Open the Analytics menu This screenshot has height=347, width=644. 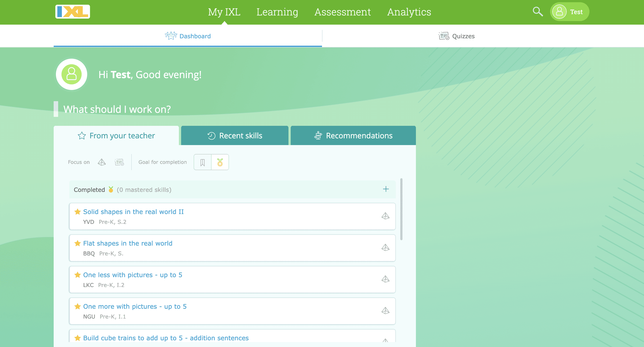tap(409, 12)
